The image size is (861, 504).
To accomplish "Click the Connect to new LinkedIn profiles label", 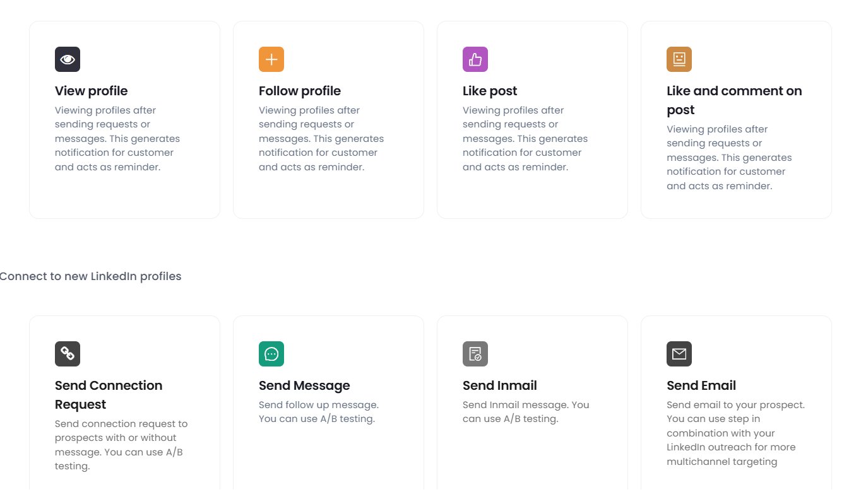I will [x=91, y=276].
